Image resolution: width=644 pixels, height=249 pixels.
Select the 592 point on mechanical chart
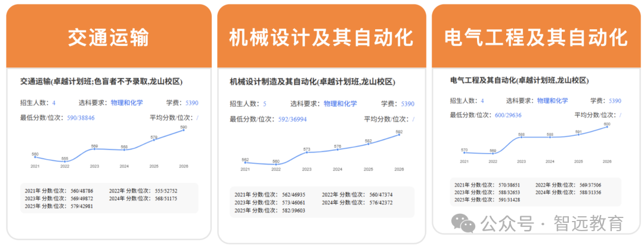(x=399, y=135)
